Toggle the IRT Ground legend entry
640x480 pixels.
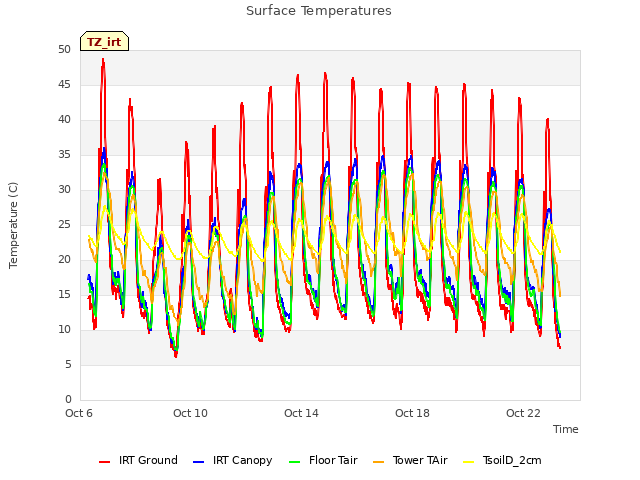click(138, 460)
